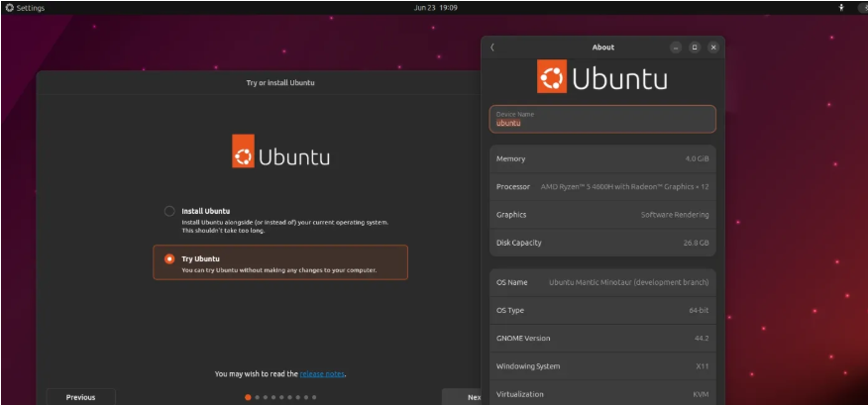
Task: Click the Processor row with AMD Ryzen
Action: coord(602,186)
